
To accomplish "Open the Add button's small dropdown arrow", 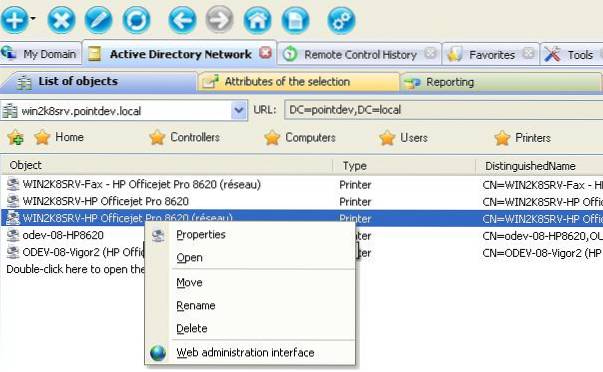I will 33,18.
